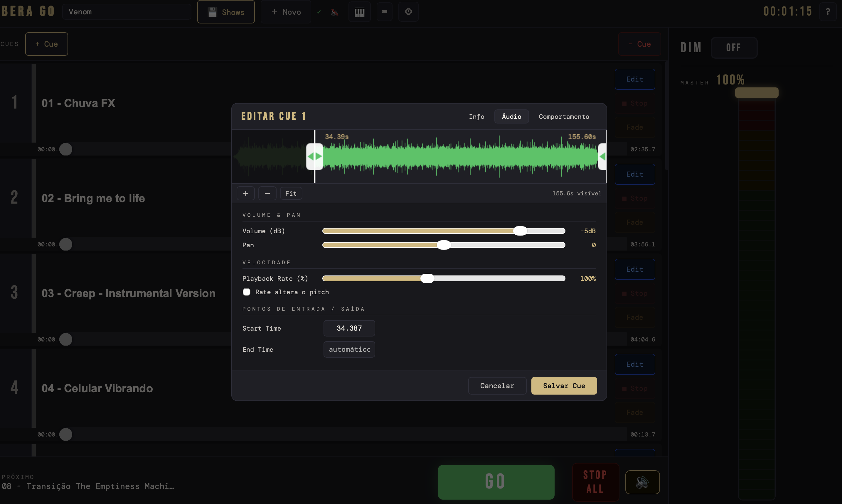Viewport: 842px width, 504px height.
Task: Fade cue 03 Creep
Action: coord(635,317)
